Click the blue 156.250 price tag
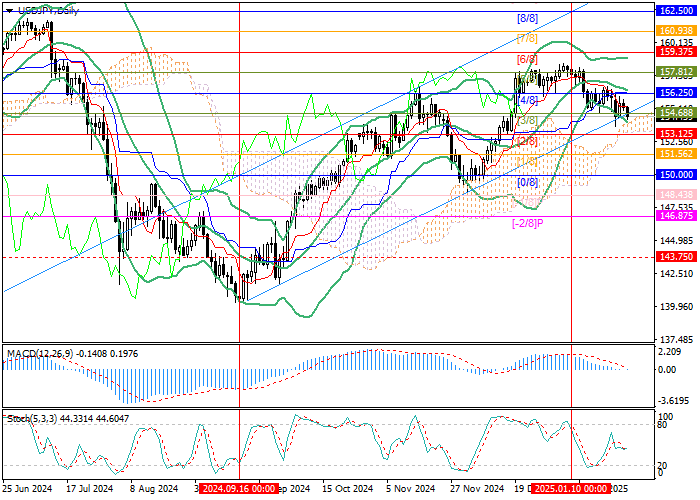700x500 pixels. (675, 92)
